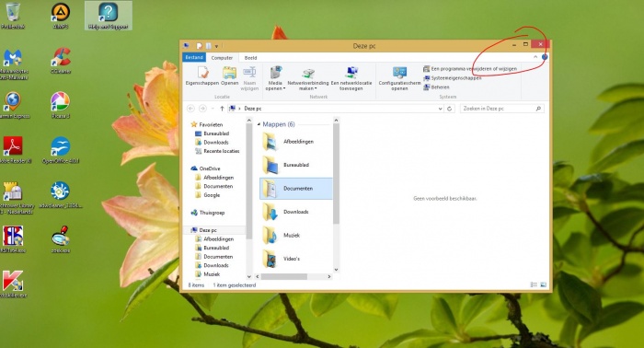644x348 pixels.
Task: Refresh the Deze pc view
Action: (449, 109)
